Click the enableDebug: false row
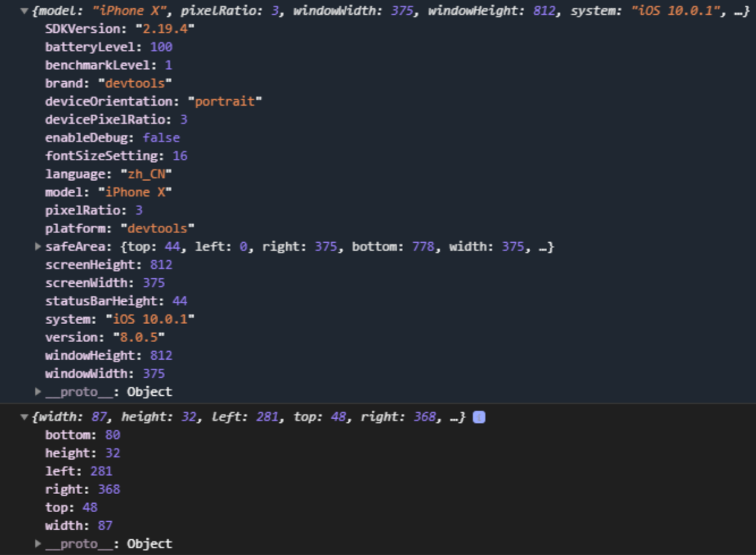 (x=112, y=138)
